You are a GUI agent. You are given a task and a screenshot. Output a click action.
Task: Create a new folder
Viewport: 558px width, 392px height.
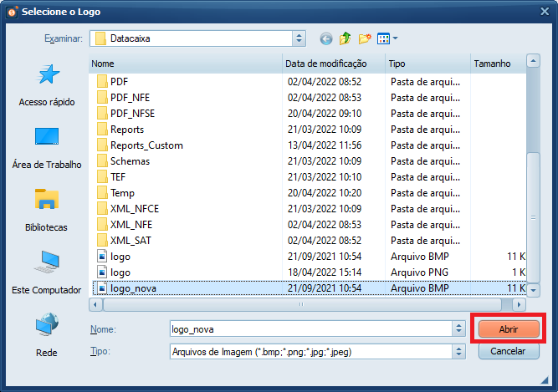pyautogui.click(x=365, y=38)
